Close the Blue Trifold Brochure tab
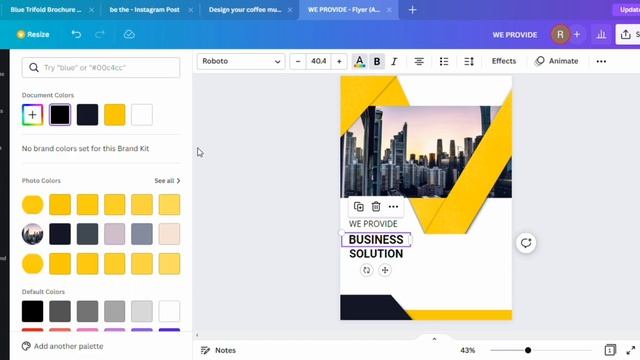The image size is (640, 360). 91,10
